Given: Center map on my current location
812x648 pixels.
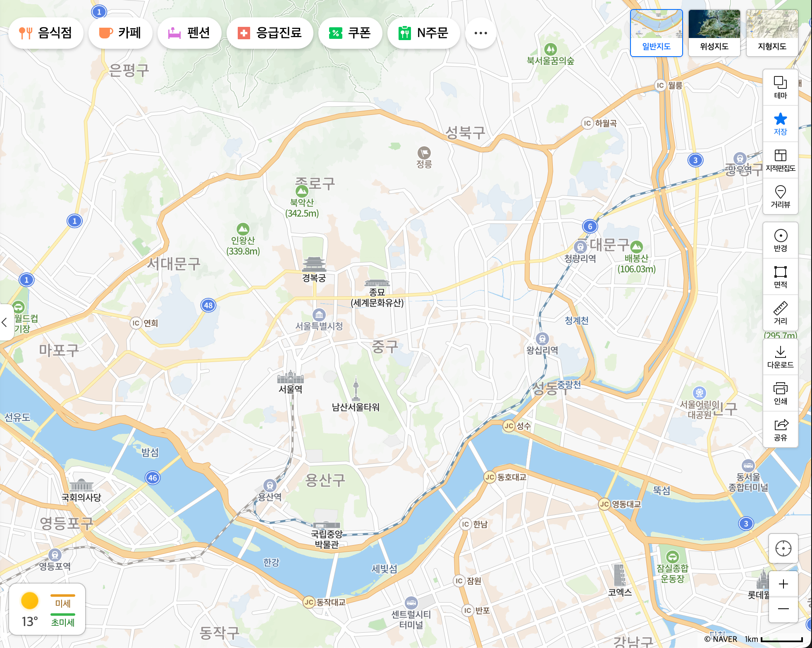Looking at the screenshot, I should 783,548.
